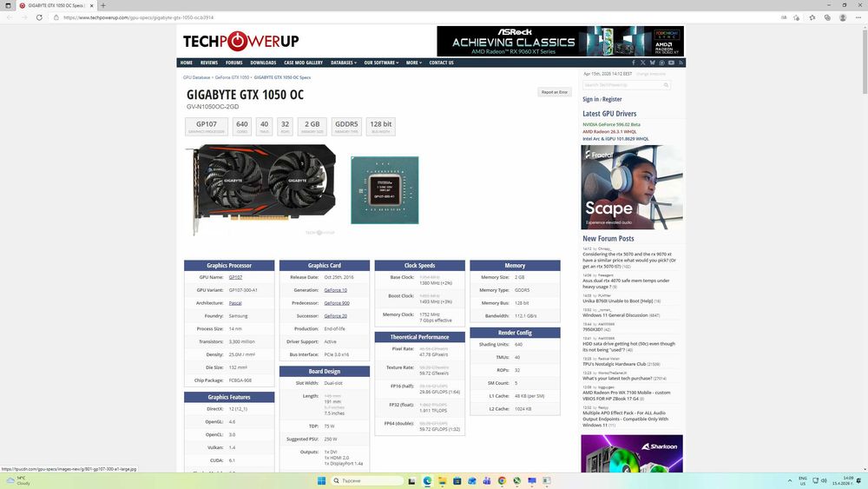Open the GeForce 10 generation link
Screen dimensions: 868x489
point(335,290)
